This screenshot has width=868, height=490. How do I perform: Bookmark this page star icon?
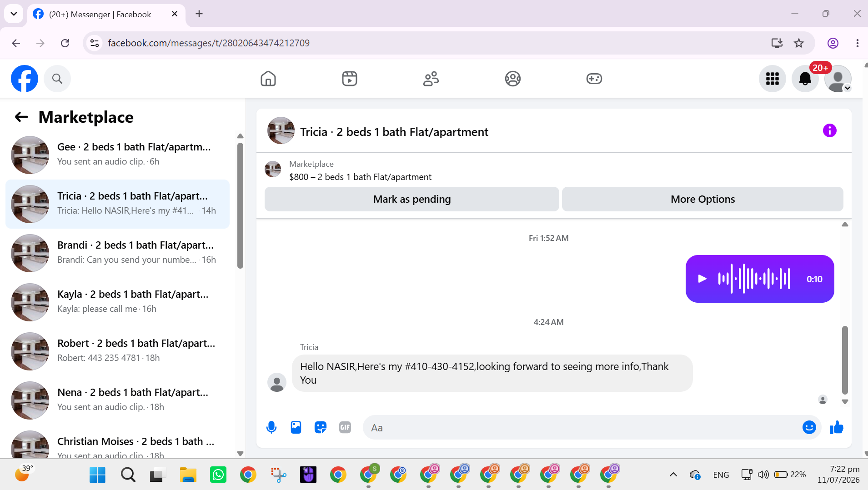click(799, 43)
